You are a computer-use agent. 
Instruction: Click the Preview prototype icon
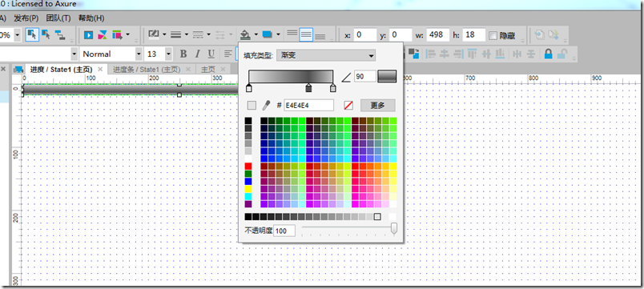coord(88,35)
